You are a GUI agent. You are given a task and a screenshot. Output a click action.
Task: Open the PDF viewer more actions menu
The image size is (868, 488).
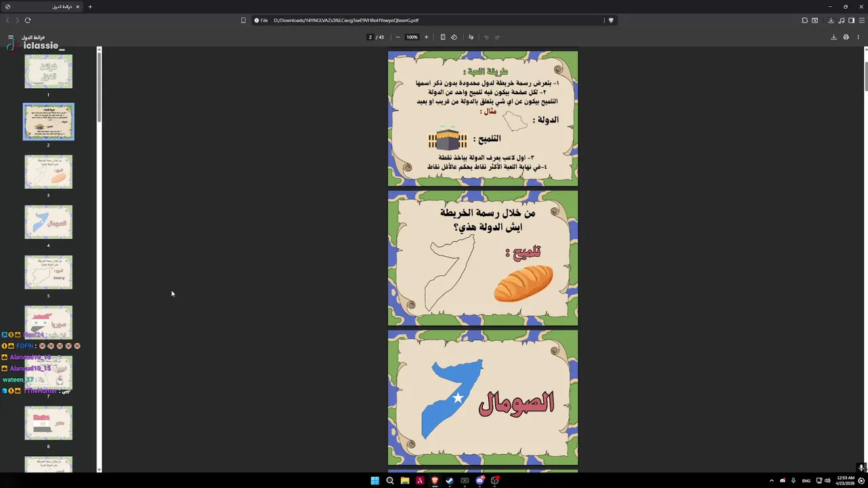858,37
